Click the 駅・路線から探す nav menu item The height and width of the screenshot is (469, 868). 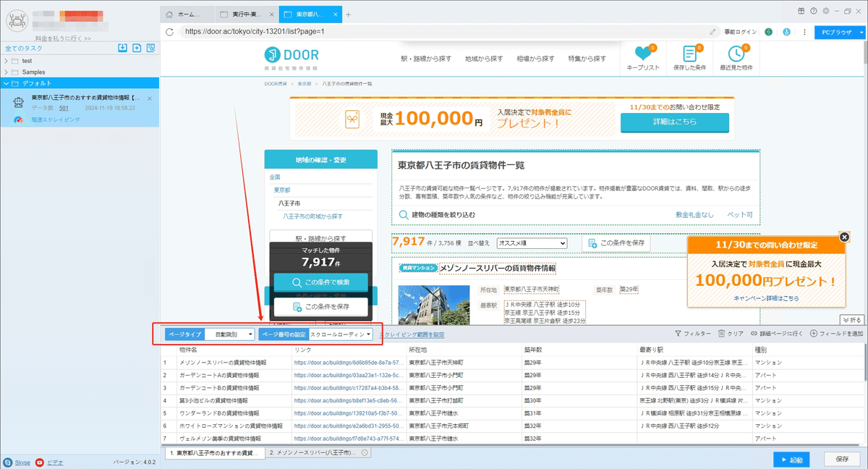pyautogui.click(x=425, y=59)
